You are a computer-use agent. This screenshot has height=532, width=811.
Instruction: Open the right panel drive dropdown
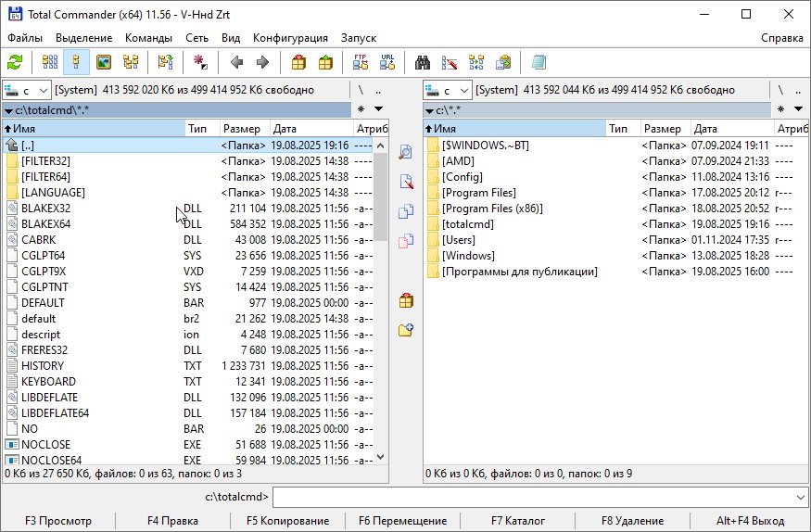[448, 91]
